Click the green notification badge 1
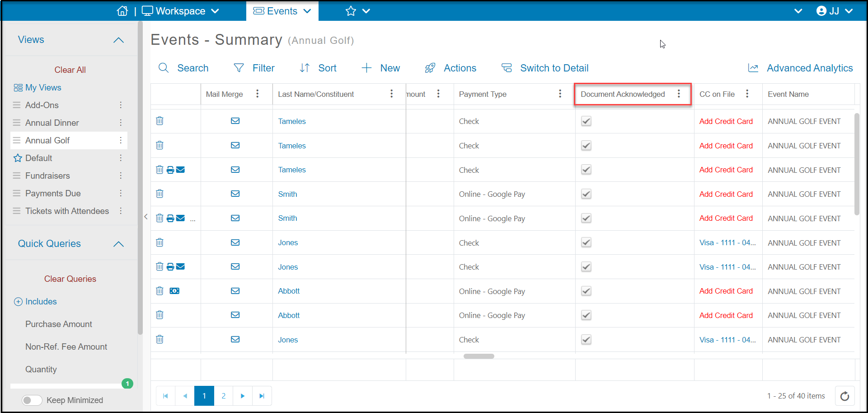The image size is (868, 413). (x=127, y=384)
